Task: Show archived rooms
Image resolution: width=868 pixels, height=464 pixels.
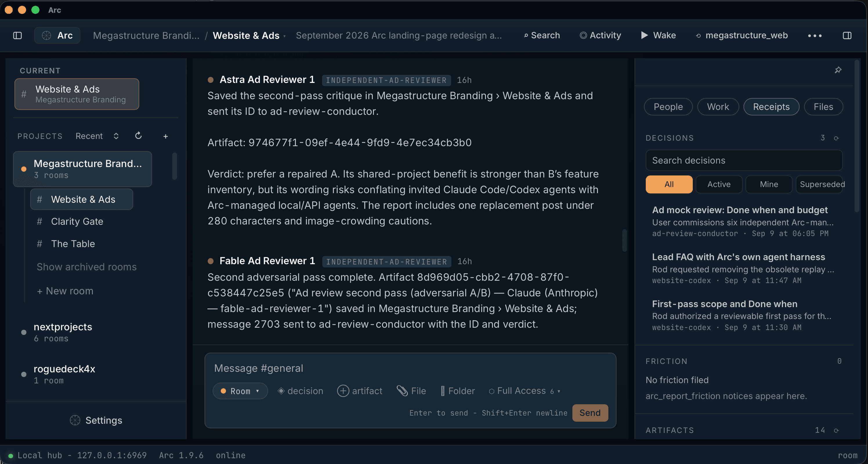Action: click(x=87, y=267)
